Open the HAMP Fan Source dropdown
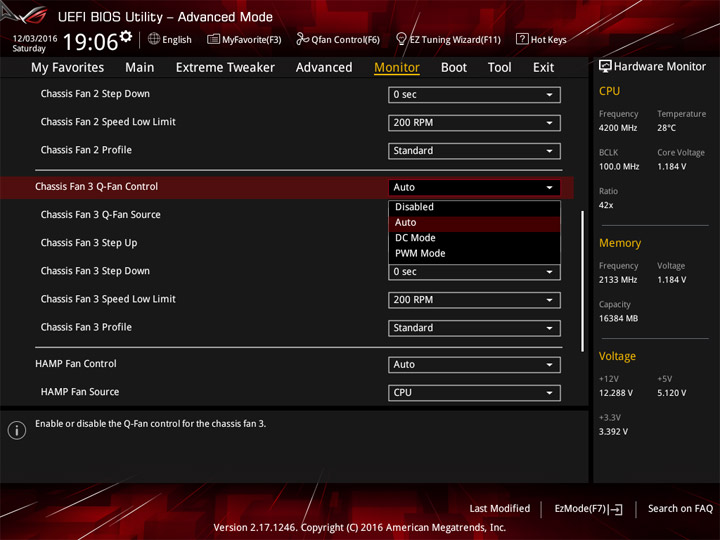 474,393
